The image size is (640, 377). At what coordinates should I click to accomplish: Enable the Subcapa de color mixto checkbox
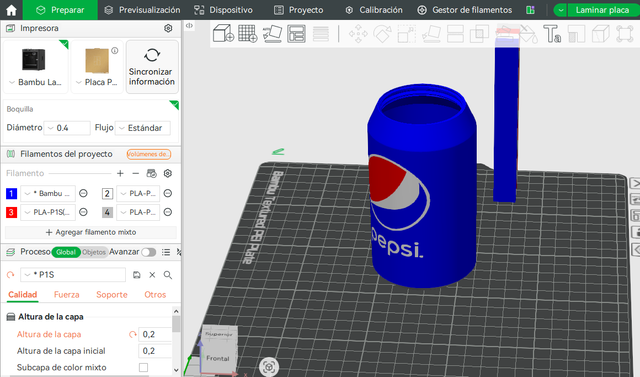tap(143, 367)
